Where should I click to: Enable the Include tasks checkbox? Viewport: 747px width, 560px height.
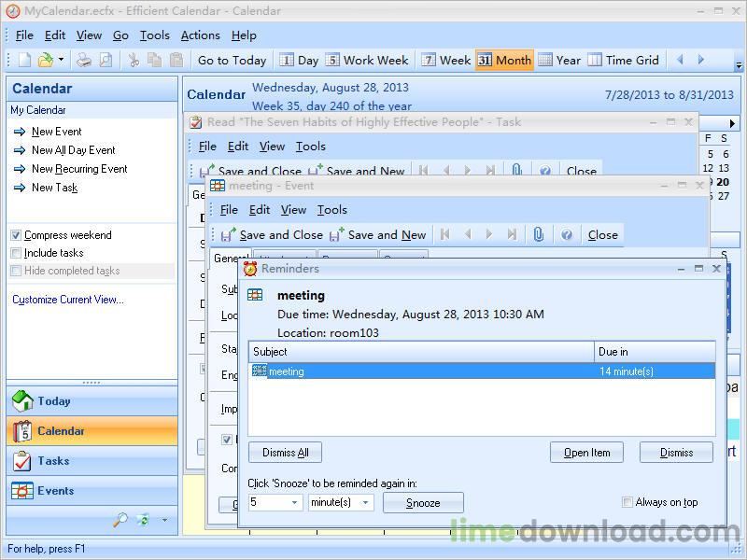click(17, 252)
